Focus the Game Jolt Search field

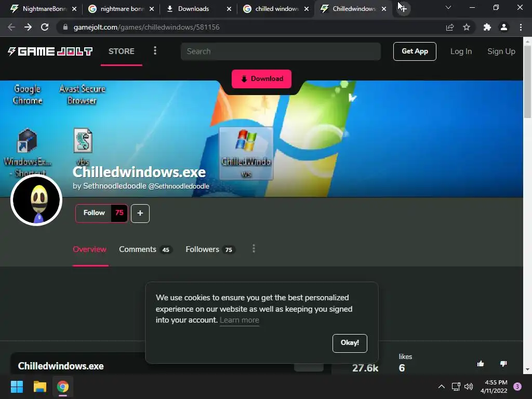281,51
